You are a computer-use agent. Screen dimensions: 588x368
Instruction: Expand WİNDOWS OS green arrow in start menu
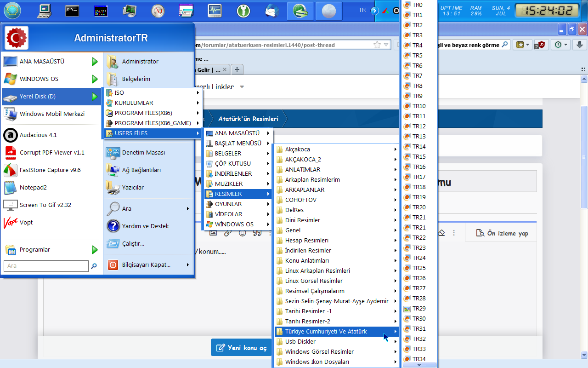click(95, 79)
